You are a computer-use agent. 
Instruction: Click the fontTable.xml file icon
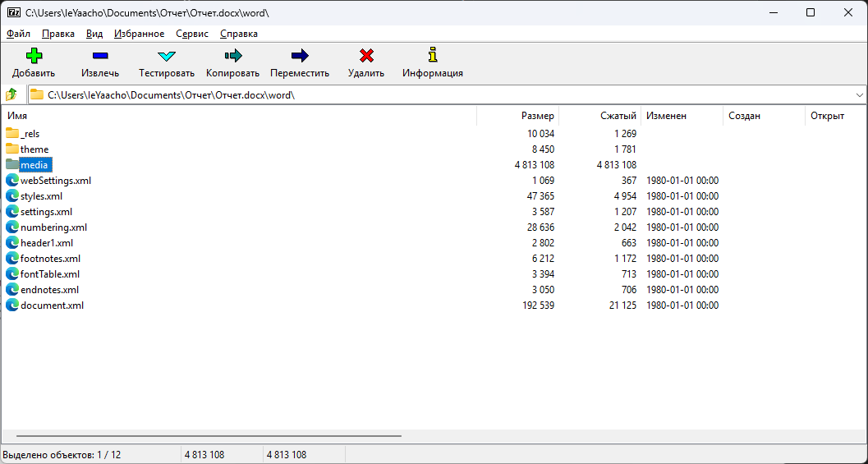click(12, 273)
